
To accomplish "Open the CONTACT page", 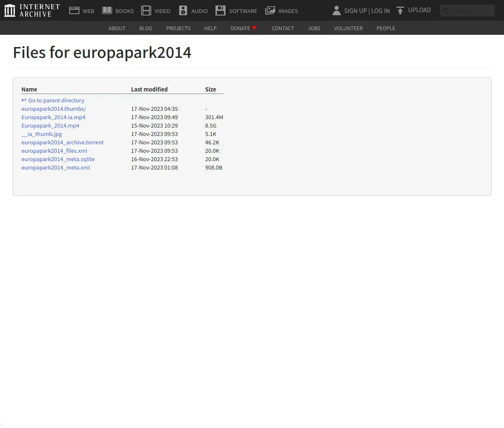I will pyautogui.click(x=283, y=29).
